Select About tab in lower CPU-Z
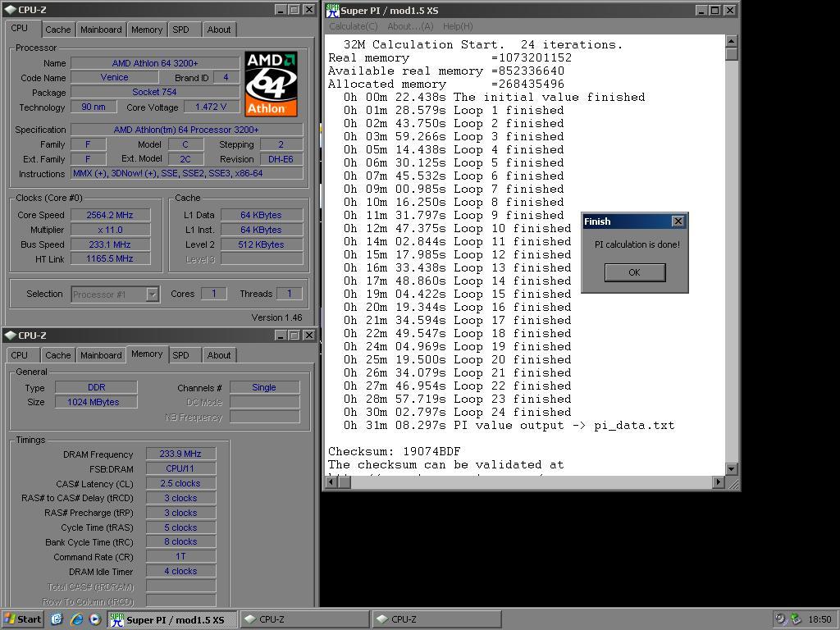The height and width of the screenshot is (630, 840). point(218,355)
